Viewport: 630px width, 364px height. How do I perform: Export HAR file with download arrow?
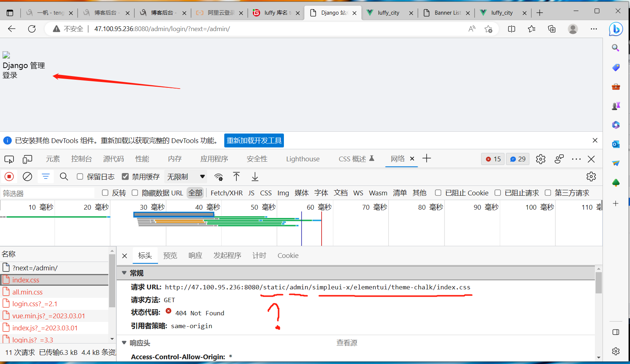click(255, 177)
